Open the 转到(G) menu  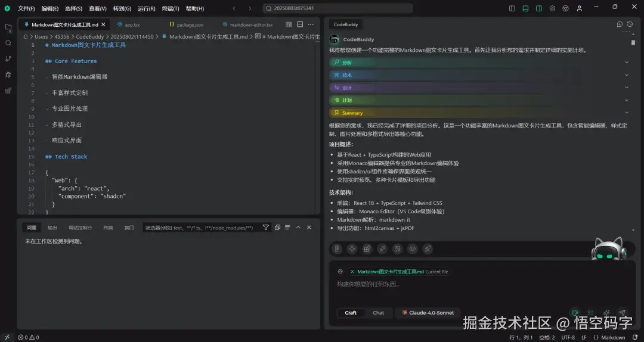point(122,8)
